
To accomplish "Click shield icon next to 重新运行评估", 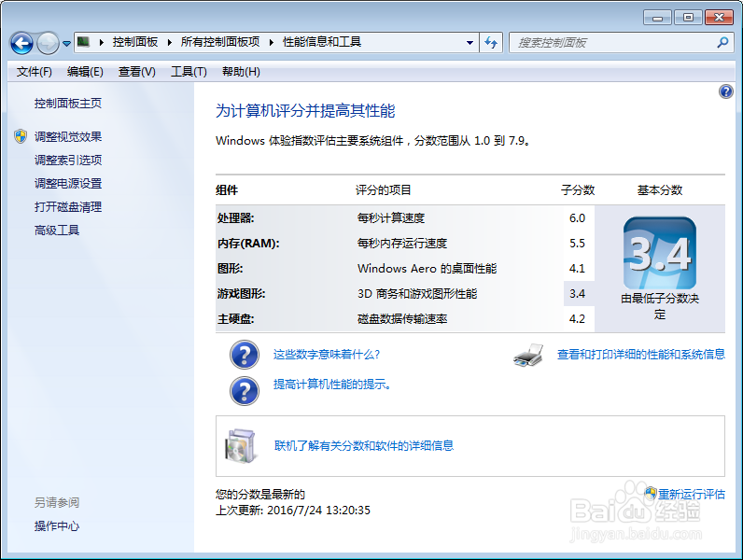I will coord(651,493).
